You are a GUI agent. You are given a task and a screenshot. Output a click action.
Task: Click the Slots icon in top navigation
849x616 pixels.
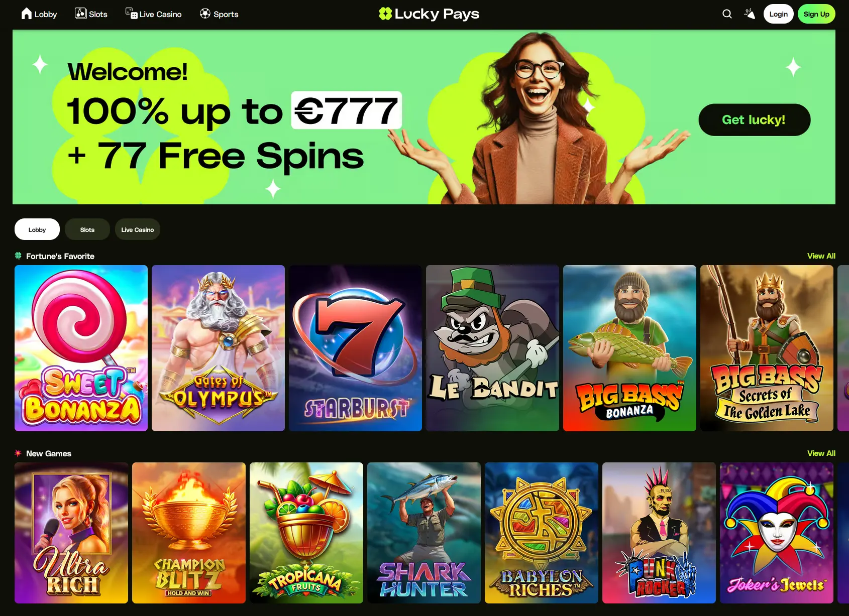pyautogui.click(x=80, y=14)
